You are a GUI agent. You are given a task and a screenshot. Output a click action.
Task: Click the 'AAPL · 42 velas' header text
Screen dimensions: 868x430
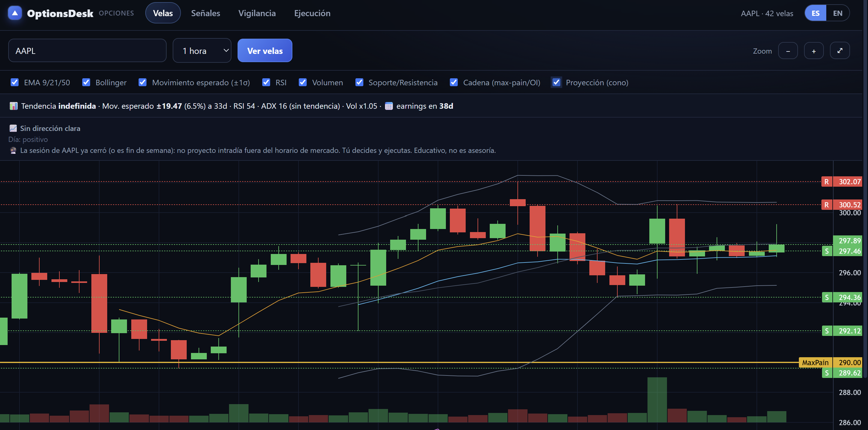pyautogui.click(x=767, y=13)
